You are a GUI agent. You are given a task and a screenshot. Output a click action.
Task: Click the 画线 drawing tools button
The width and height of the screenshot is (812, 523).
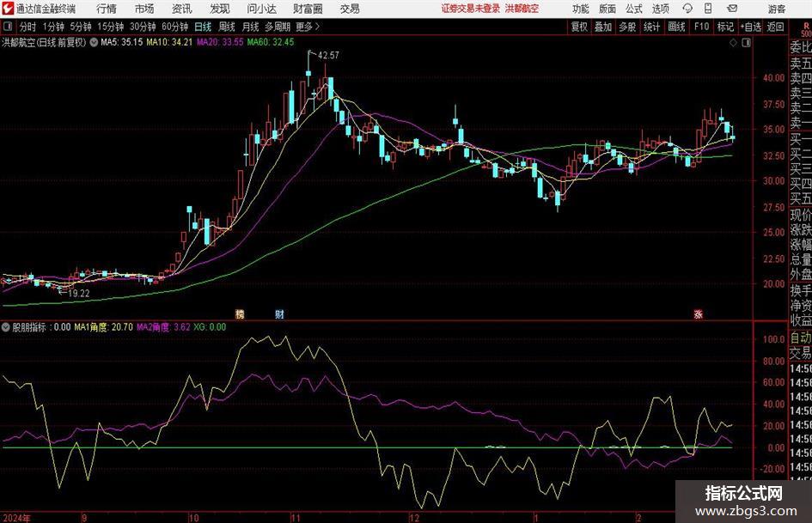pos(676,27)
